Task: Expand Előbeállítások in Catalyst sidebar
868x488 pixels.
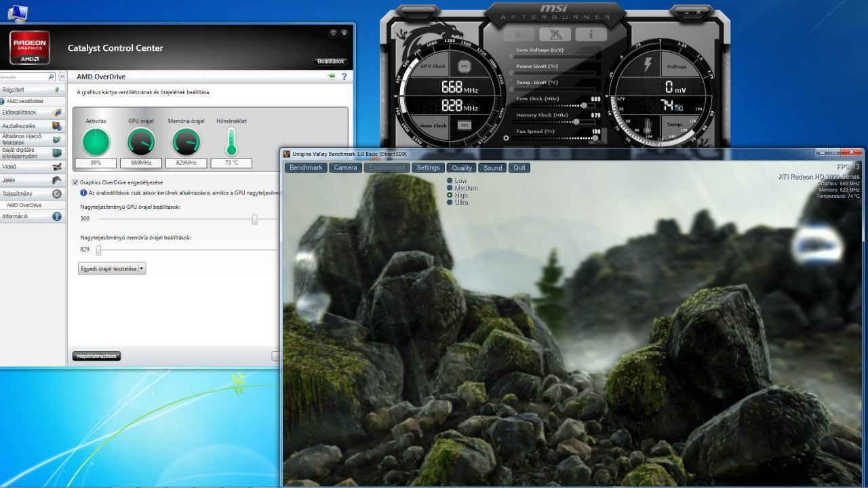Action: pyautogui.click(x=33, y=113)
